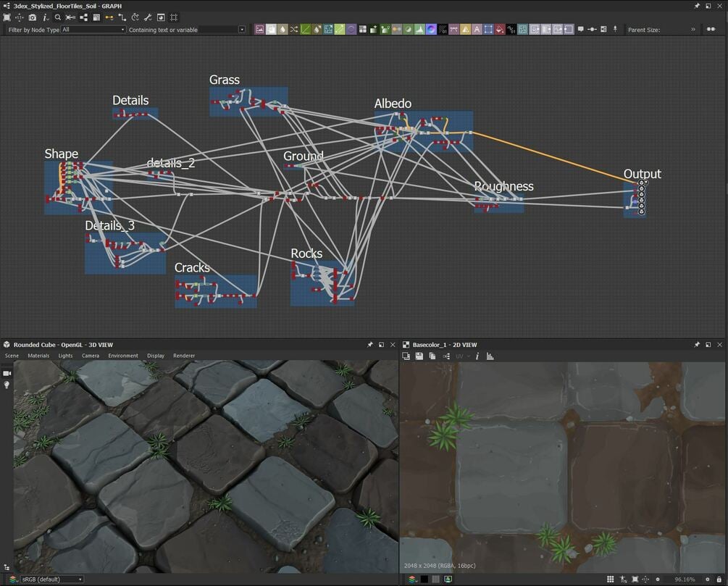Select the Cracks frame label

pos(192,268)
